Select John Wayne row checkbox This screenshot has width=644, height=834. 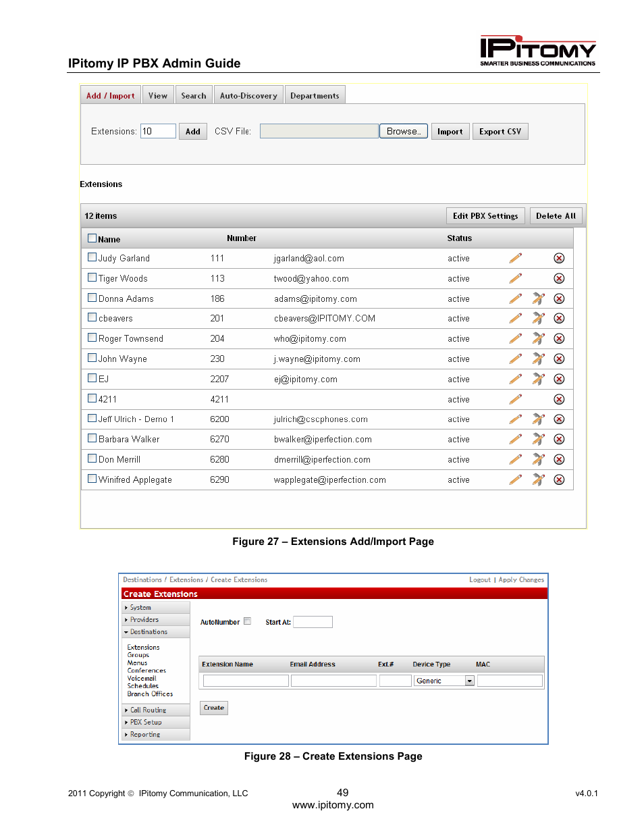92,357
